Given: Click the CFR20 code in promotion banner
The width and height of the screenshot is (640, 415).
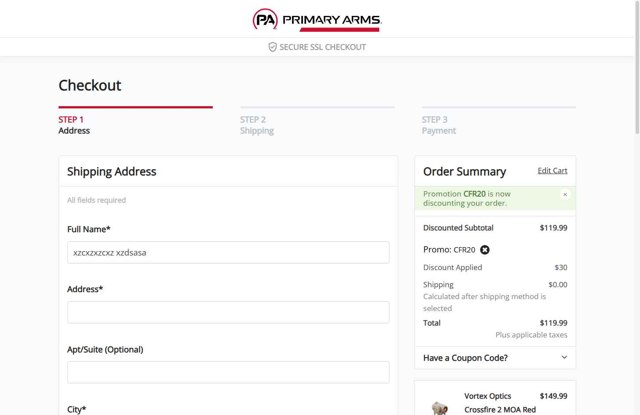Looking at the screenshot, I should coord(475,194).
